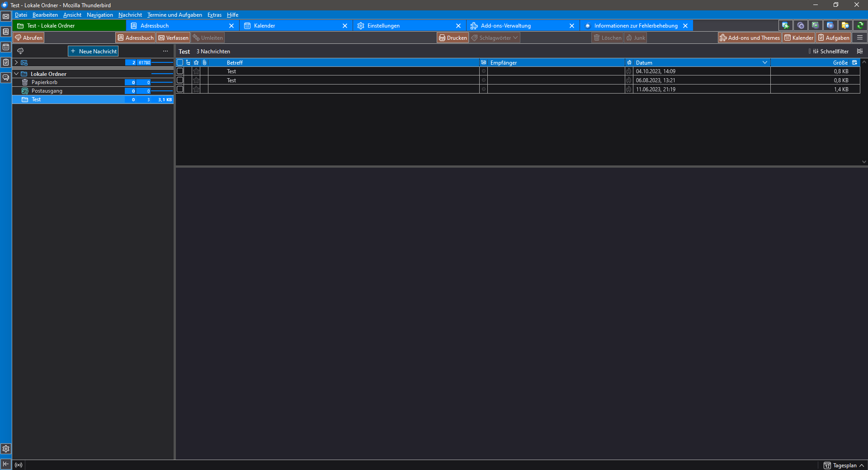
Task: Tick the checkbox for the 04.10.2023 message
Action: click(x=180, y=71)
